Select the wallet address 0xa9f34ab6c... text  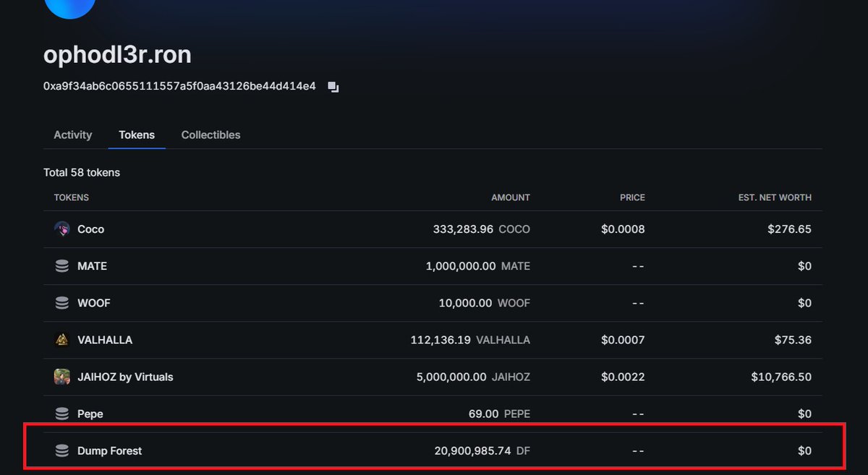[179, 86]
